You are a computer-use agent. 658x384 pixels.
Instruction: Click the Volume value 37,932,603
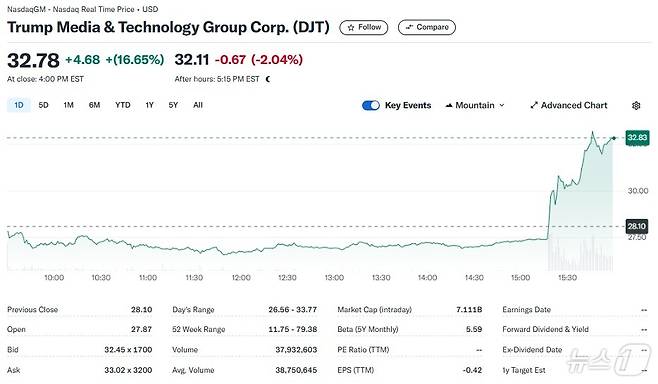[296, 350]
